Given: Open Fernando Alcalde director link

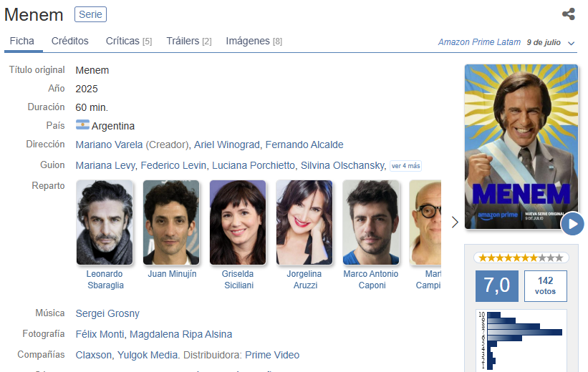Looking at the screenshot, I should tap(304, 145).
